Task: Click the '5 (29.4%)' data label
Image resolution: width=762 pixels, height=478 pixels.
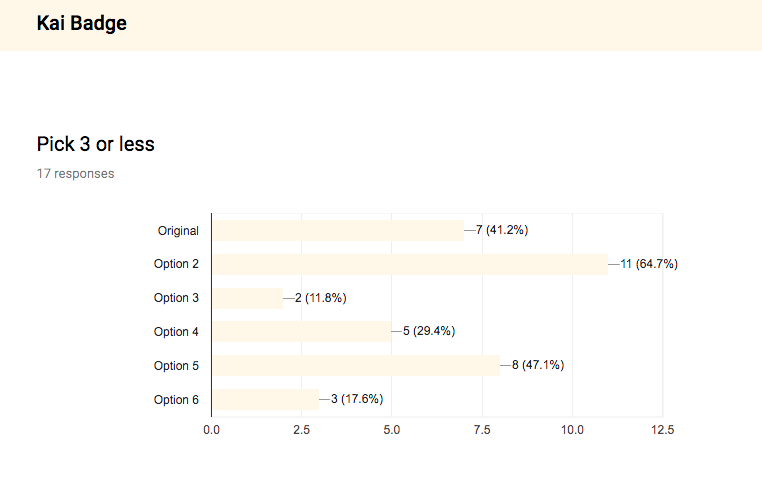Action: [429, 331]
